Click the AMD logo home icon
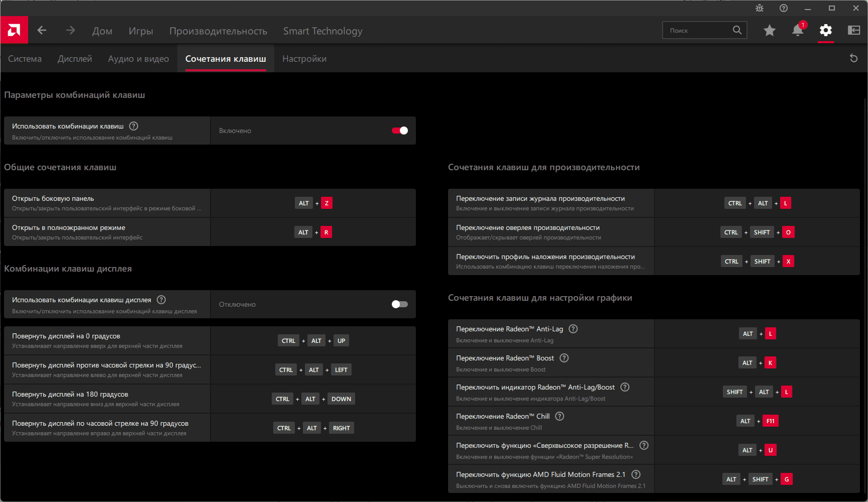The height and width of the screenshot is (502, 868). pos(14,30)
